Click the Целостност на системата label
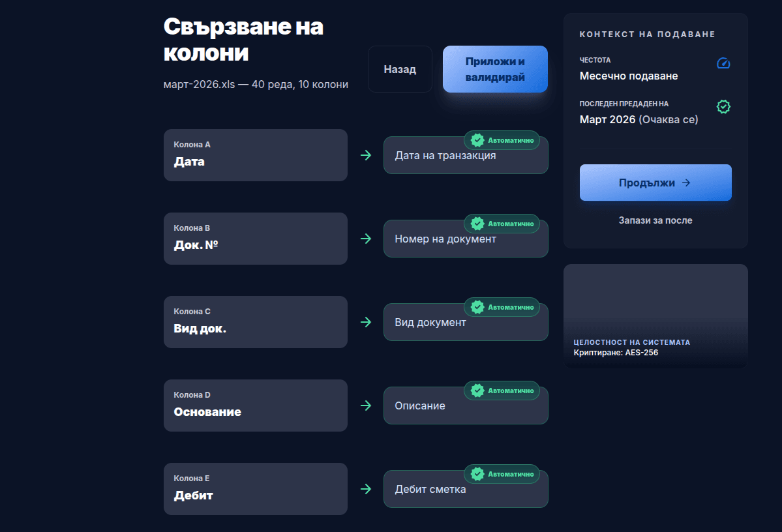Viewport: 782px width, 532px height. [632, 342]
